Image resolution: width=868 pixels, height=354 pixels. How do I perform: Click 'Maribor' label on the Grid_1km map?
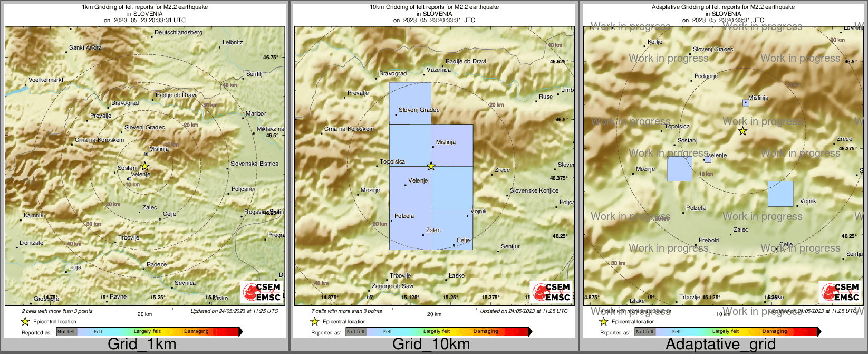(x=256, y=113)
